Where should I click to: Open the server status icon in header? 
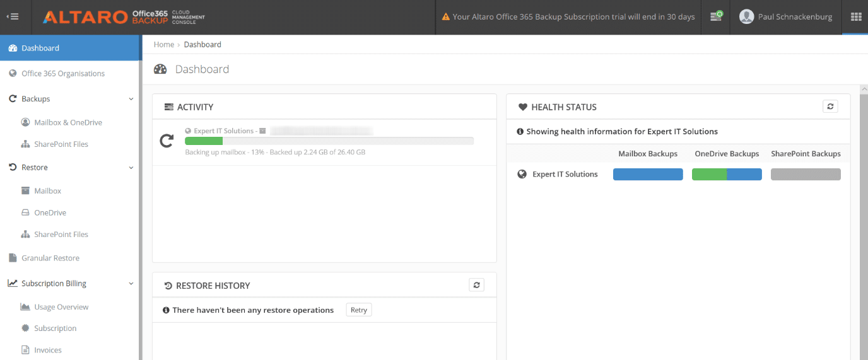click(716, 17)
